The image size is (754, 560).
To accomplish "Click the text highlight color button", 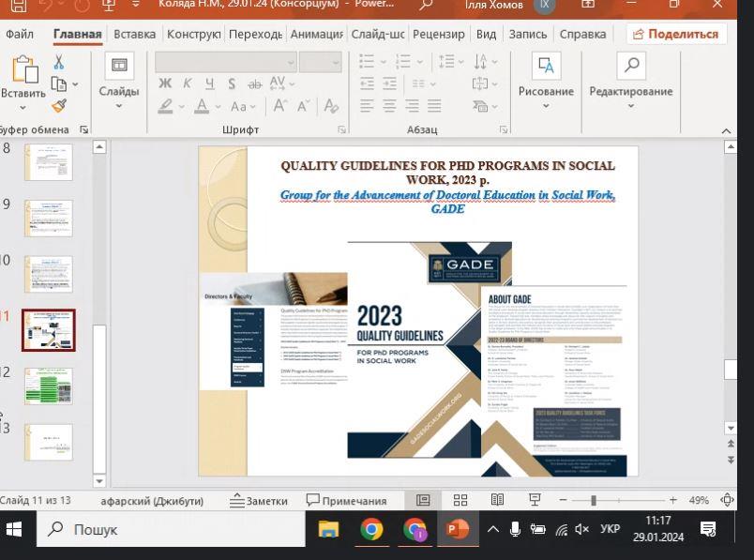I will click(165, 106).
